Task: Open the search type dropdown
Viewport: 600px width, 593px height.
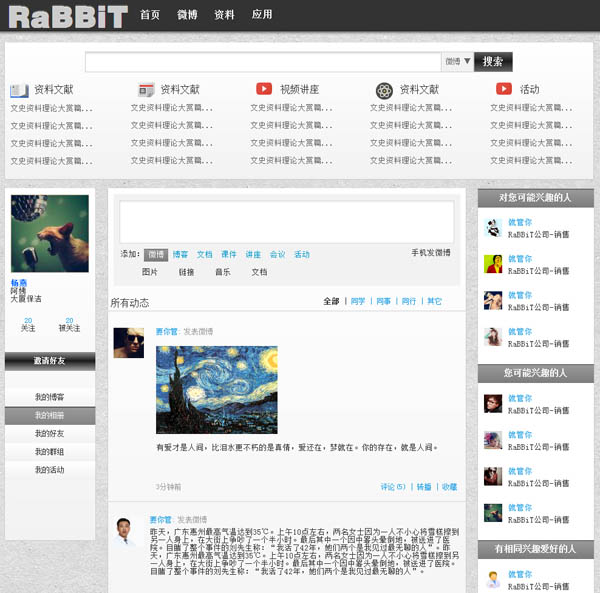Action: coord(458,62)
